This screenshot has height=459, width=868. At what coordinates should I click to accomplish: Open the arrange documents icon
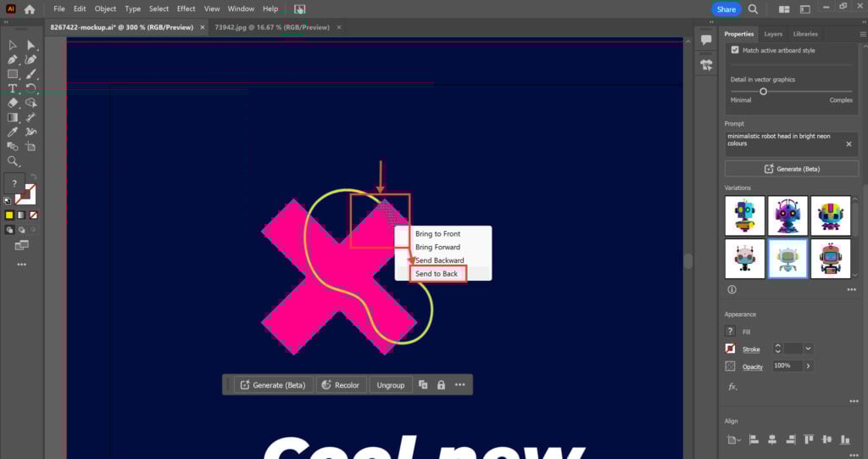[784, 8]
